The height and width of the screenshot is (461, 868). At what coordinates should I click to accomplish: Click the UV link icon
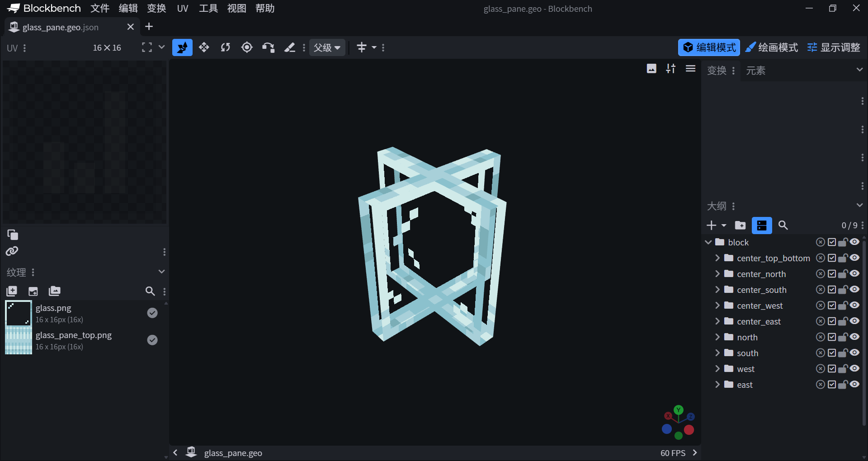[x=12, y=251]
